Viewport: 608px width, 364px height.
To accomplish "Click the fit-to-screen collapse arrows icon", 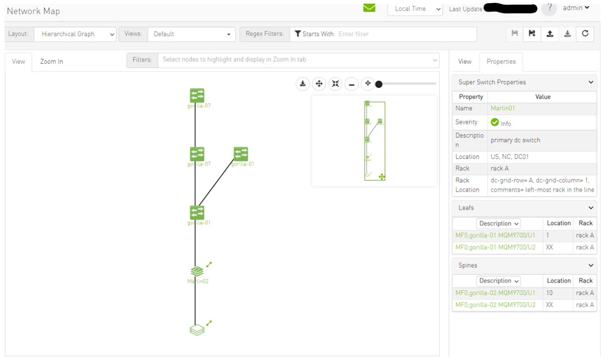I will coord(335,84).
